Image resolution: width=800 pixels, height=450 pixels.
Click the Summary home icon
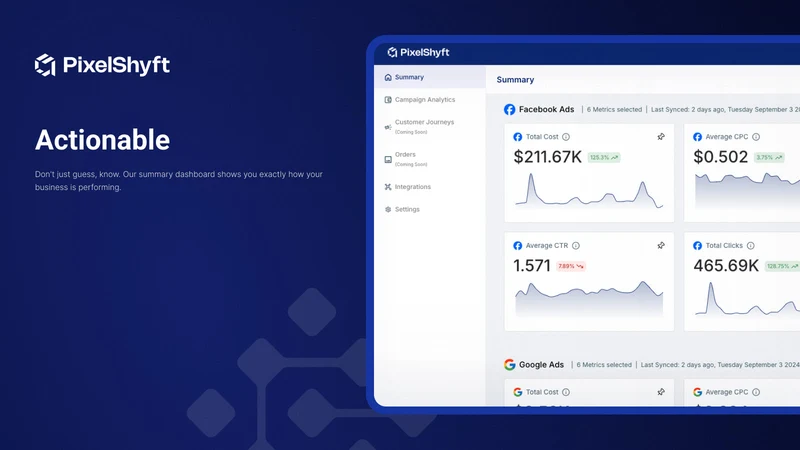click(x=388, y=77)
